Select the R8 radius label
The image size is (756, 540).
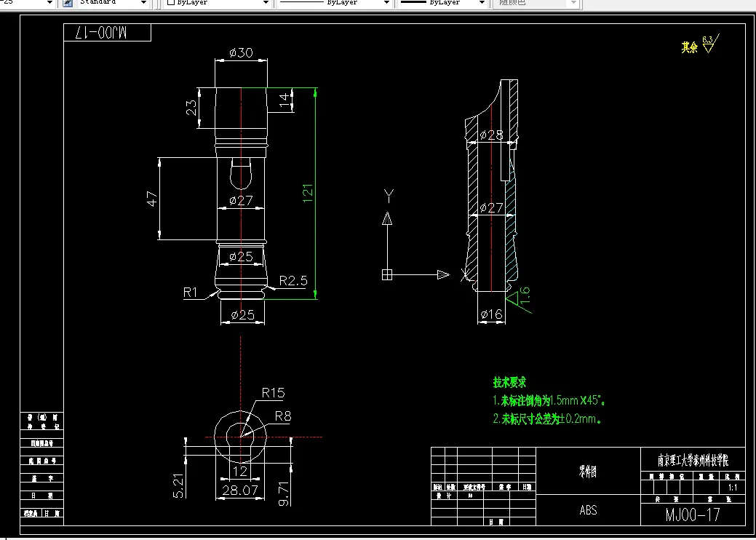pos(283,416)
